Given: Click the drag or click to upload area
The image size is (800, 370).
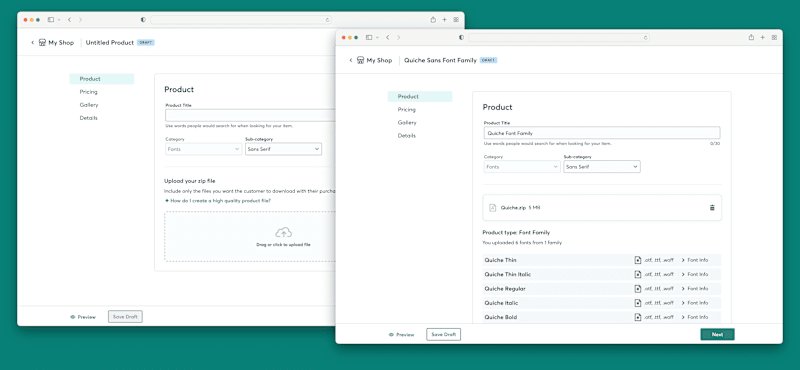Looking at the screenshot, I should (250, 237).
